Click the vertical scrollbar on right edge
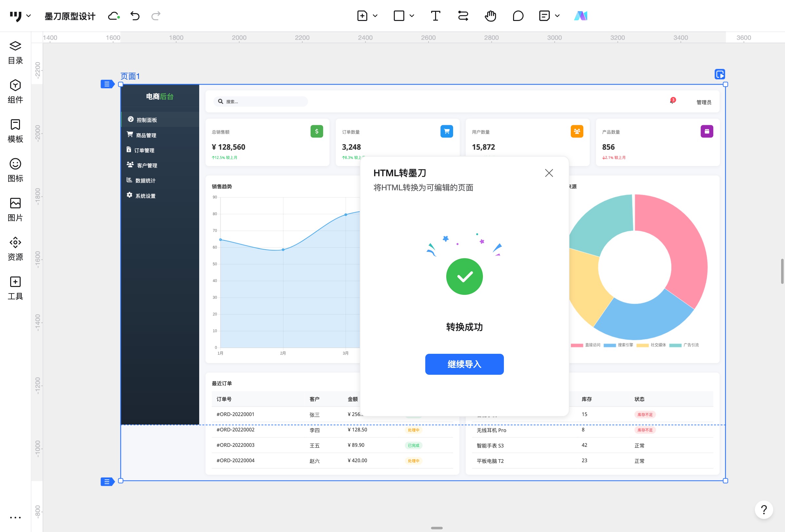This screenshot has width=785, height=532. tap(782, 271)
